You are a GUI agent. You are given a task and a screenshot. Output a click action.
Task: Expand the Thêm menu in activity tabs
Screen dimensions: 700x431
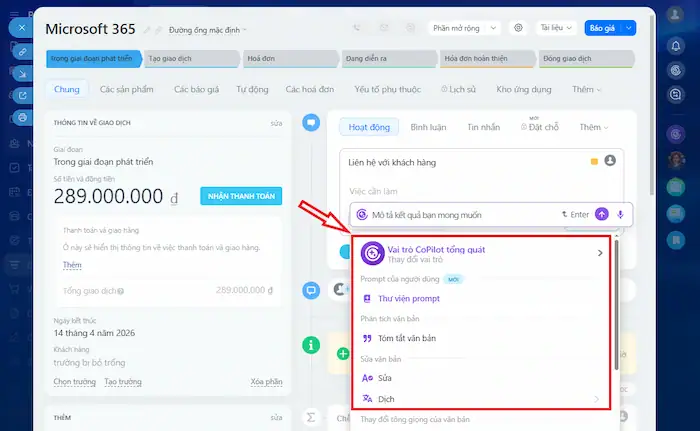pyautogui.click(x=593, y=127)
